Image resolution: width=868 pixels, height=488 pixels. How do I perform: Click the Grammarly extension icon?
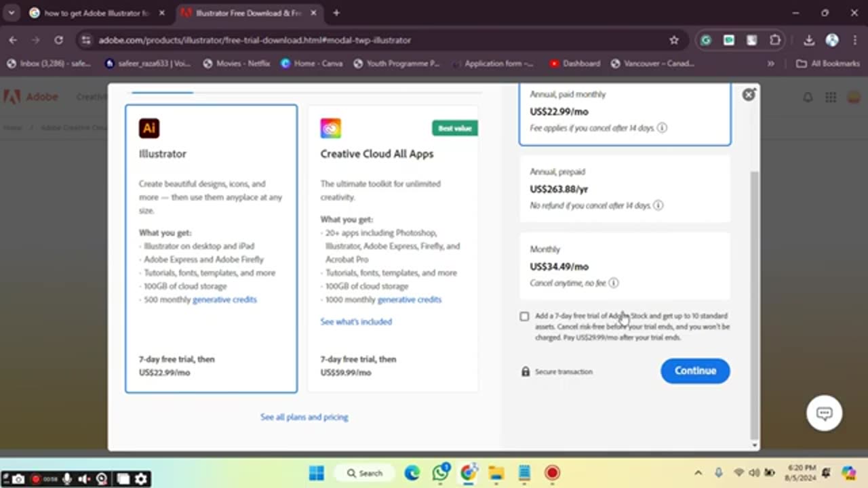[706, 40]
